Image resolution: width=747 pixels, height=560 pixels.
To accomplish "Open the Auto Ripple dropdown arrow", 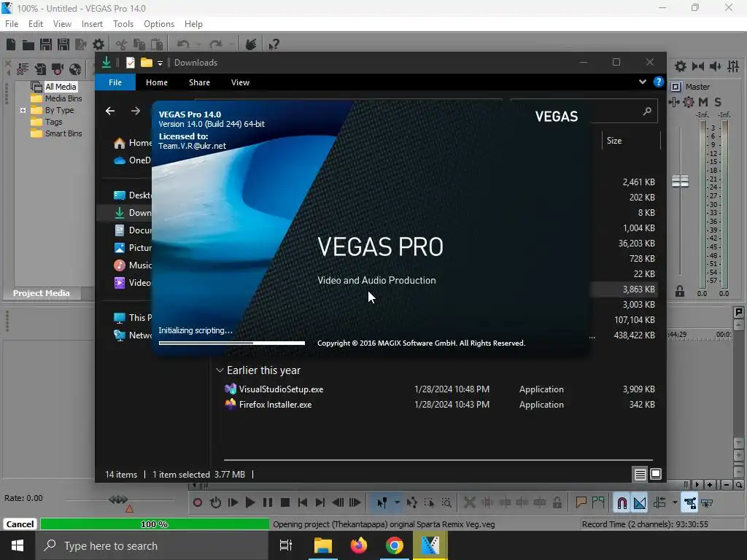I will point(675,502).
